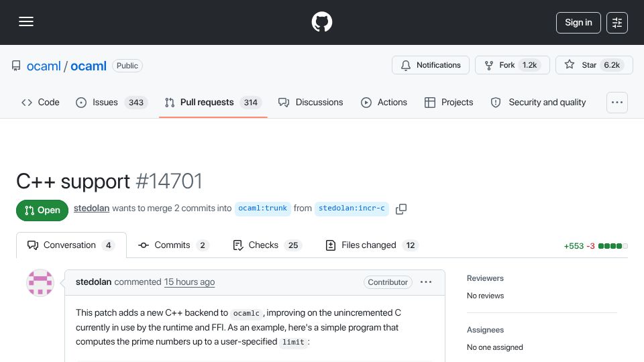
Task: Open the Projects tab
Action: [x=449, y=103]
